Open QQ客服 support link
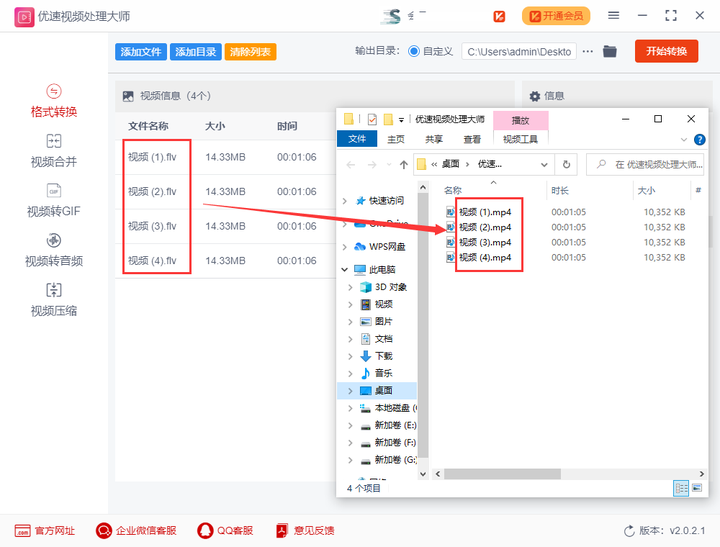Viewport: 720px width, 547px height. pyautogui.click(x=225, y=531)
